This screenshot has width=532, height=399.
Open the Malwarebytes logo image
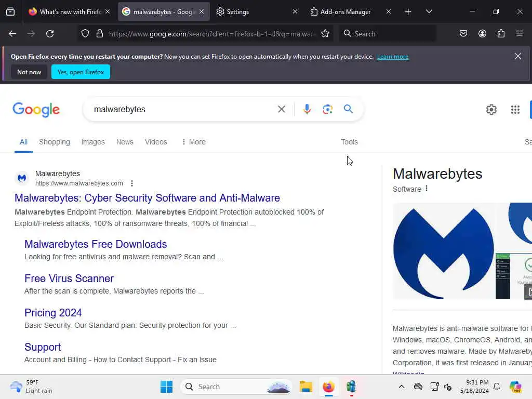point(444,251)
